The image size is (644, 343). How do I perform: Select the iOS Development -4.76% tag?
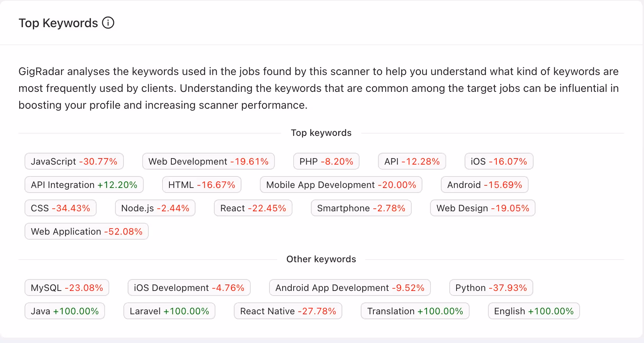189,287
